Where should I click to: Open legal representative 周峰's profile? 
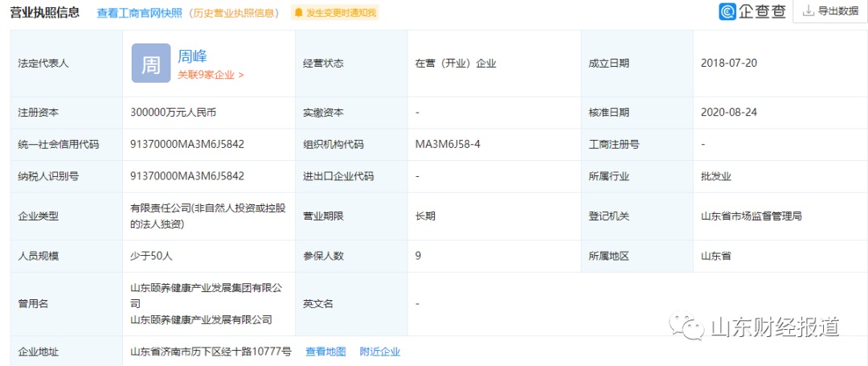(x=193, y=56)
